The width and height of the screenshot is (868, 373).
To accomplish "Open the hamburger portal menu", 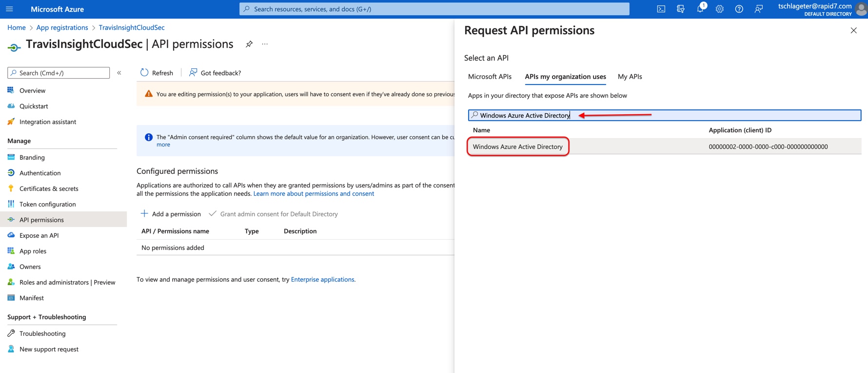I will pos(9,9).
